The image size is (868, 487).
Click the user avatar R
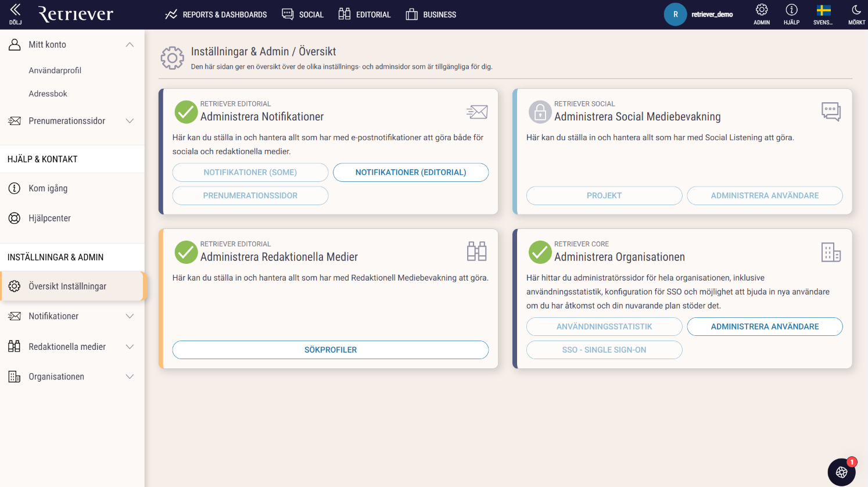click(675, 15)
